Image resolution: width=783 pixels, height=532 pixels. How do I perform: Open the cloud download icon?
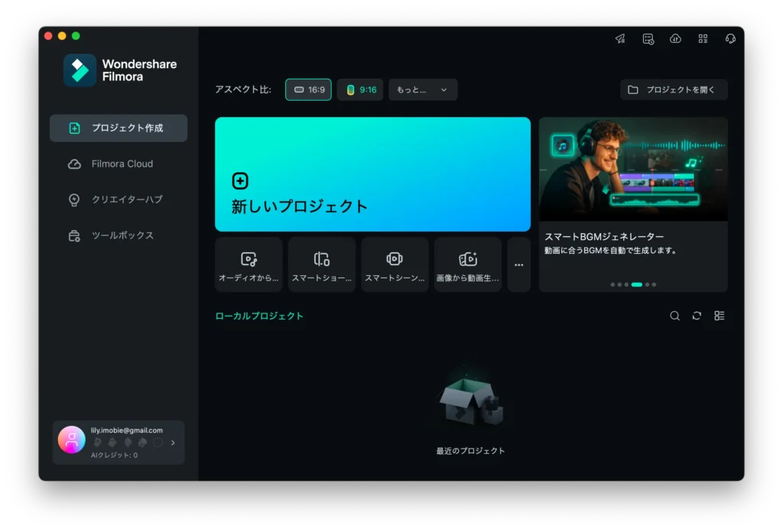[x=675, y=39]
